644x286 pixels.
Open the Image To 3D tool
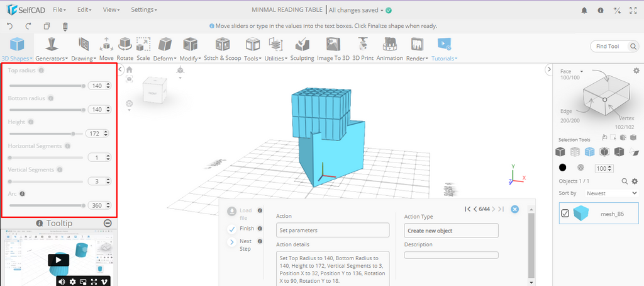click(333, 49)
